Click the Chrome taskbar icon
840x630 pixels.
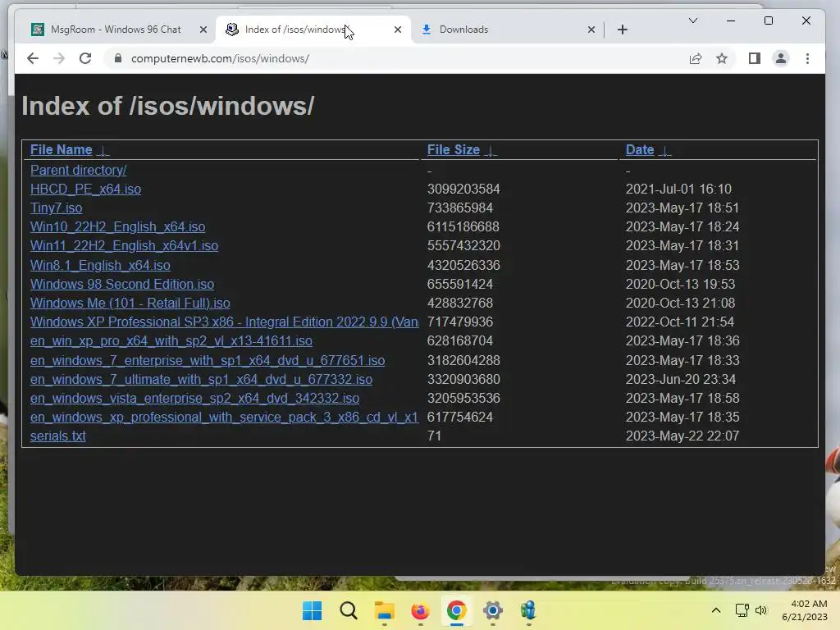(456, 610)
